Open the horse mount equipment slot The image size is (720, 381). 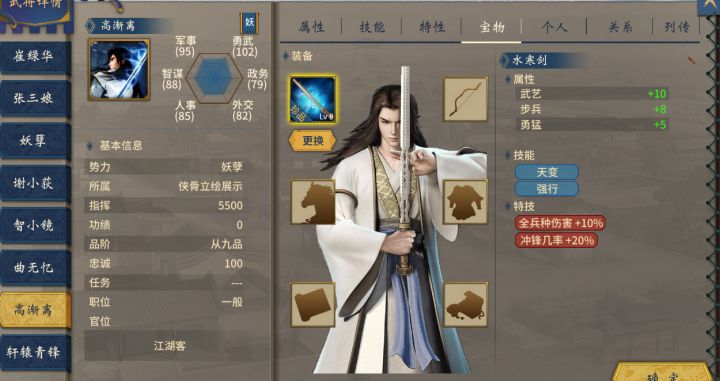point(313,202)
